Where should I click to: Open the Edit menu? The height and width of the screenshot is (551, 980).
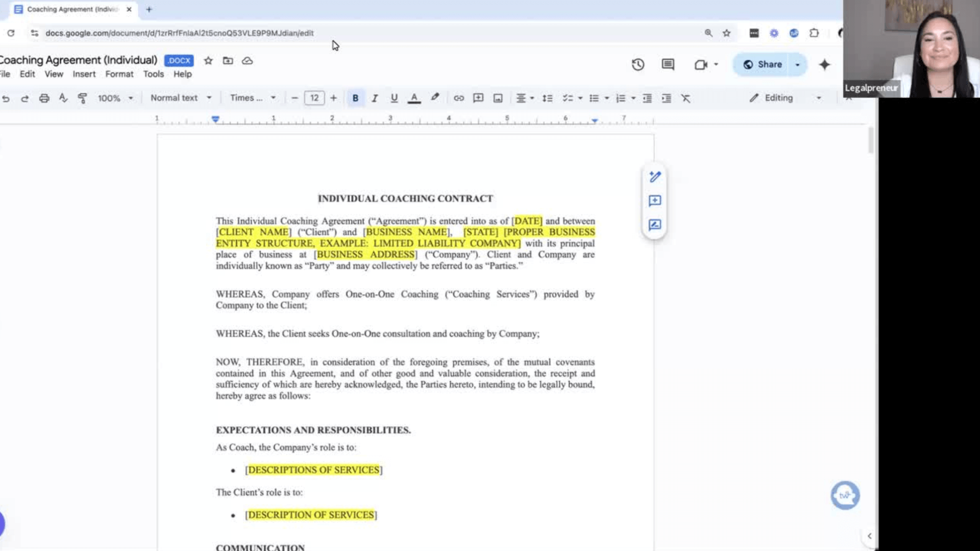click(x=27, y=74)
